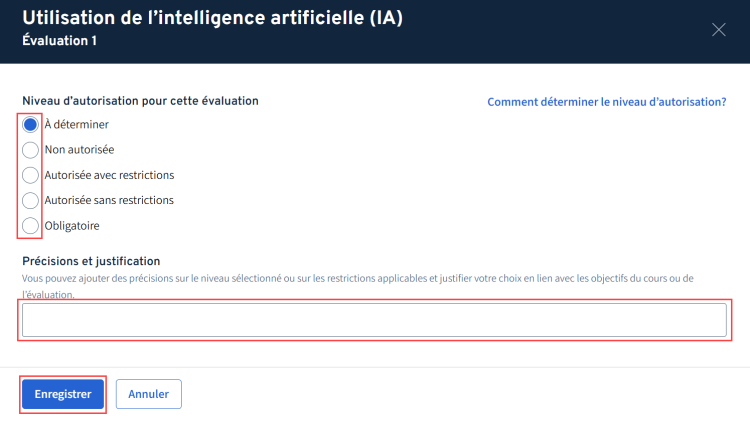The height and width of the screenshot is (423, 750).
Task: Click the help text below Précisions et justification
Action: coord(358,286)
